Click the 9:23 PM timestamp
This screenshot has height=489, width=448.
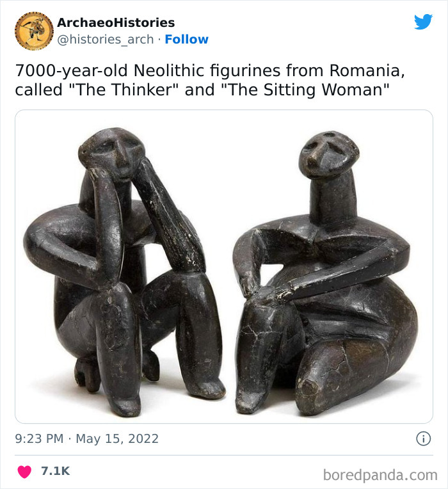coord(39,438)
